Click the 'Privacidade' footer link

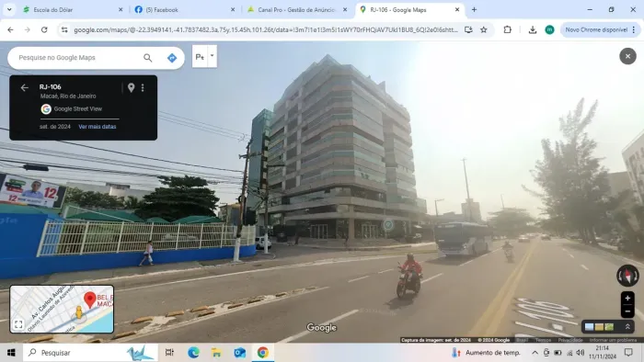[x=570, y=340]
